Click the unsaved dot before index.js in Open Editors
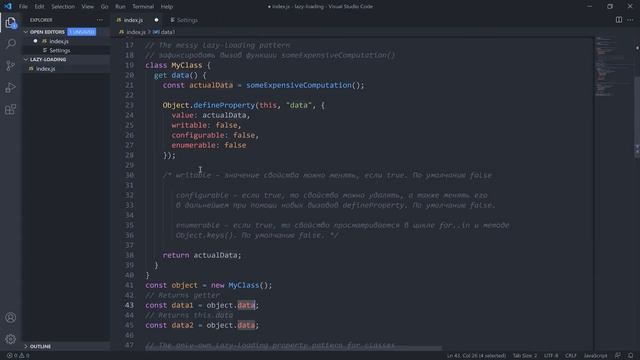Screen dimensions: 640x360 [x=36, y=41]
